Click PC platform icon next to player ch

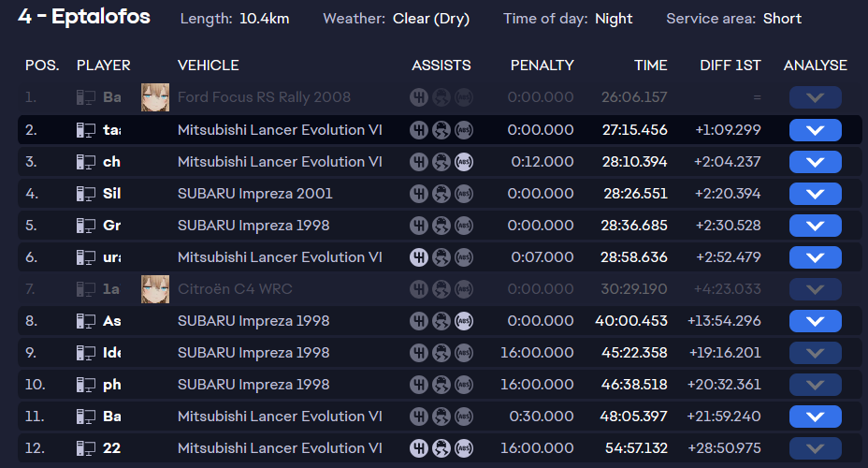tap(86, 162)
